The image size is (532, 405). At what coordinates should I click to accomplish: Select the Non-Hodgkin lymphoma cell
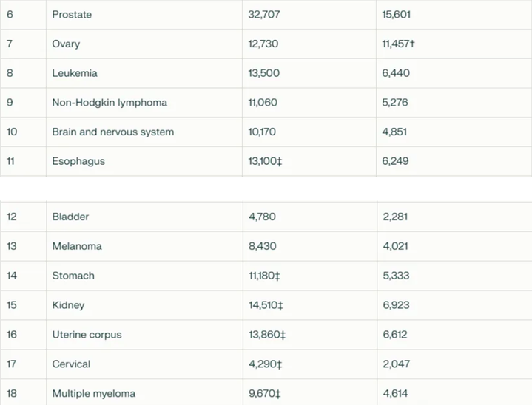pyautogui.click(x=110, y=103)
